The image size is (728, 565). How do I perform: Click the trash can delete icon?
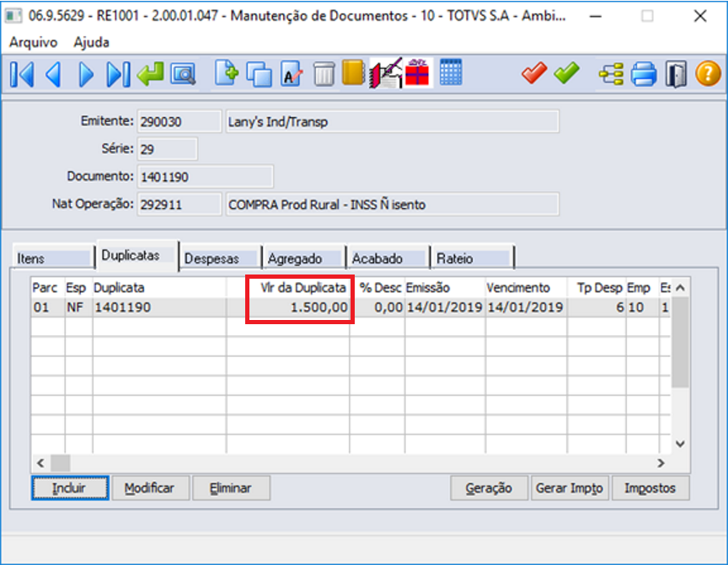pos(324,74)
